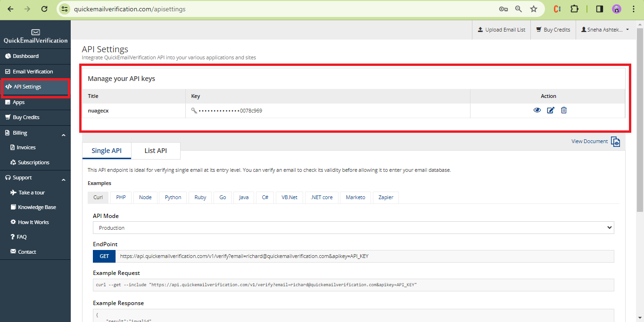Toggle browser side panel
Screen dimensions: 644x322
(600, 9)
